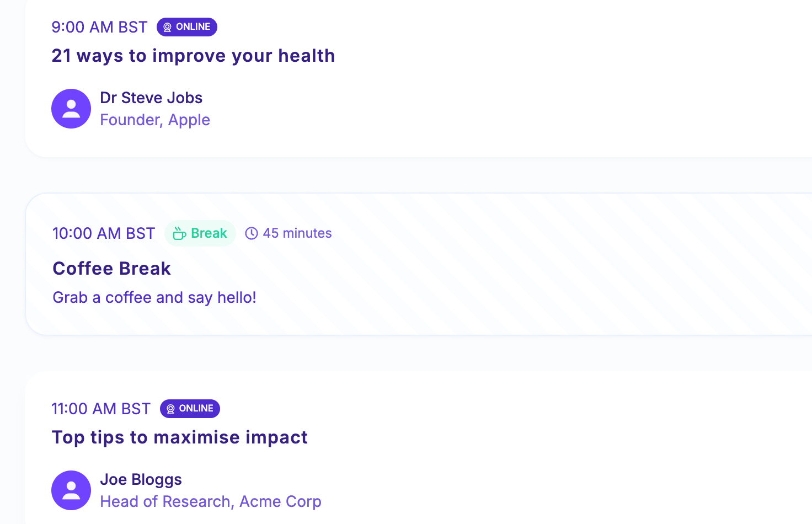Click webcam icon in 11:00 AM ONLINE badge
Screen dimensions: 812x524
pos(170,409)
